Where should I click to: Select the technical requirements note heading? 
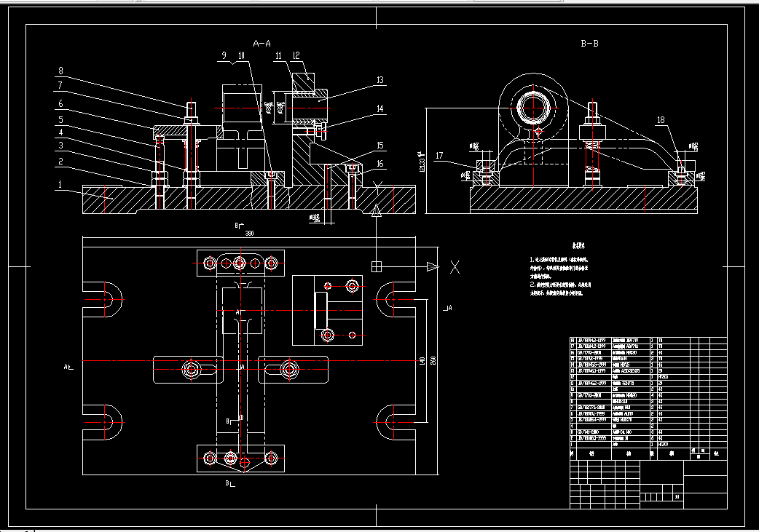pos(578,246)
